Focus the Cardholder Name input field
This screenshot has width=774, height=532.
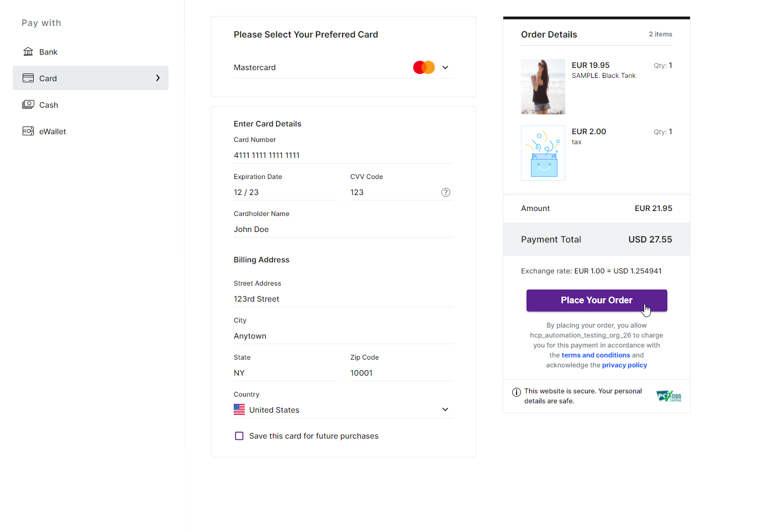coord(343,229)
